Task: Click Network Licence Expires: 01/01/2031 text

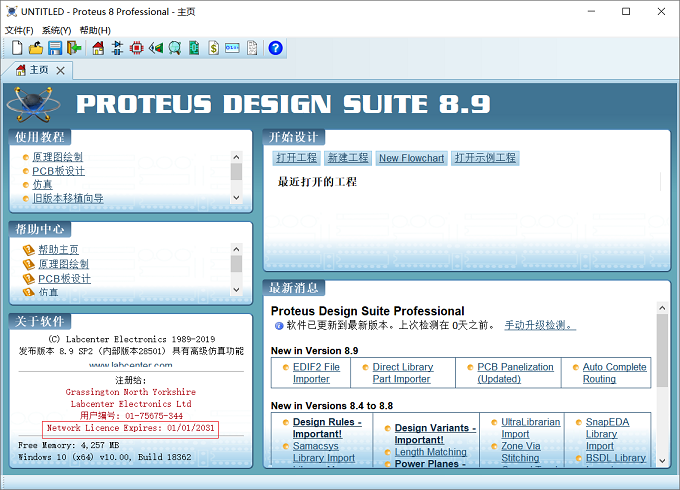Action: 131,428
